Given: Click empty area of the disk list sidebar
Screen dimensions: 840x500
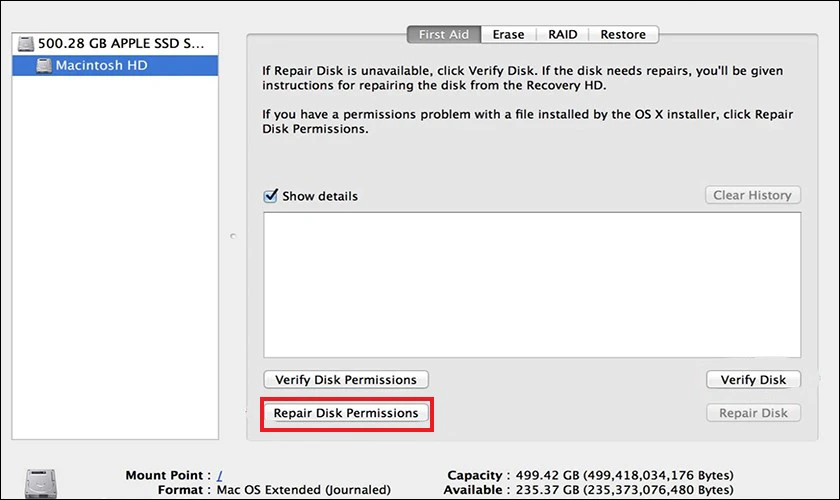Looking at the screenshot, I should tap(115, 257).
